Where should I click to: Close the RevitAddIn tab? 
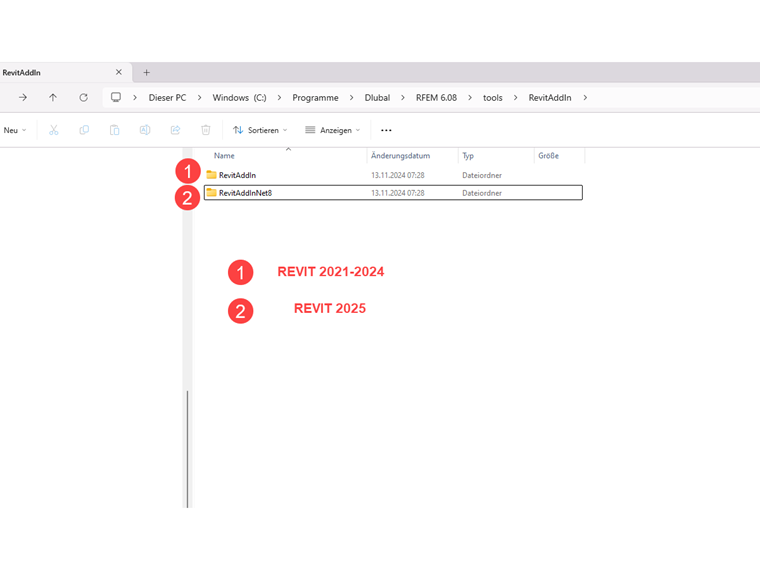tap(119, 72)
